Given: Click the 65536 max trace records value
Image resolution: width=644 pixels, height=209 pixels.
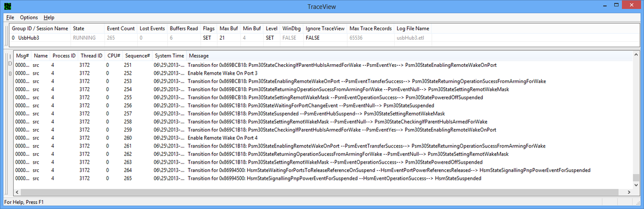Looking at the screenshot, I should (x=358, y=38).
